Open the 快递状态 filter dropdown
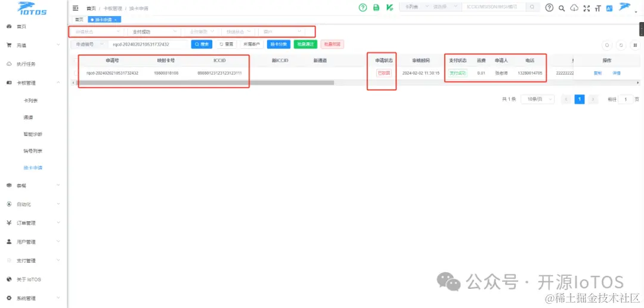The width and height of the screenshot is (644, 308). click(x=238, y=31)
